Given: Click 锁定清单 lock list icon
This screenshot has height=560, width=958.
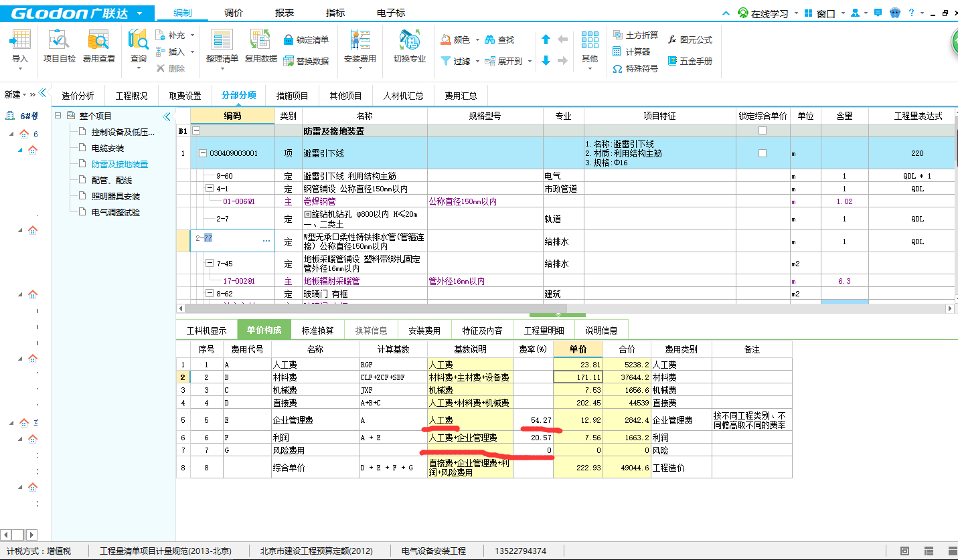Looking at the screenshot, I should pos(289,40).
